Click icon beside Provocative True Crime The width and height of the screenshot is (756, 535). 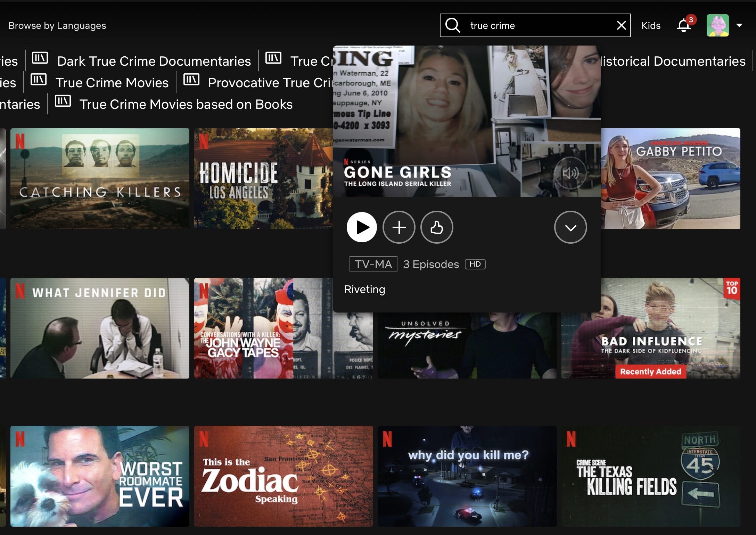point(191,79)
